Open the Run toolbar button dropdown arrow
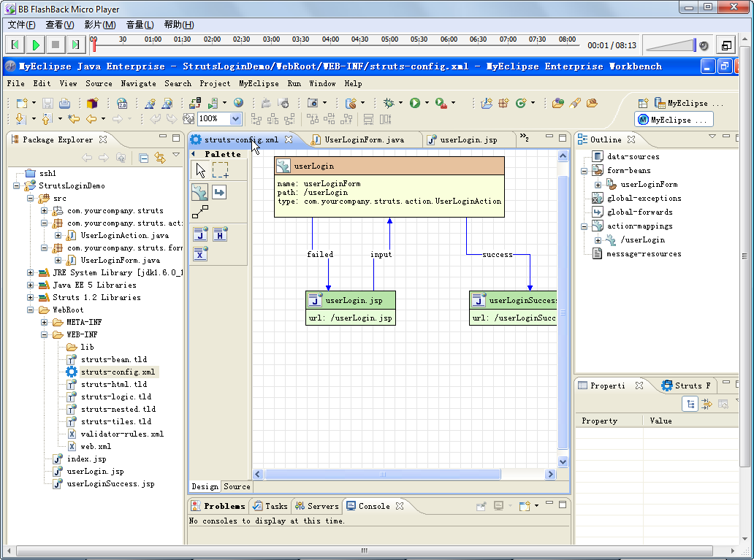Screen dimensions: 754x560 [x=427, y=103]
